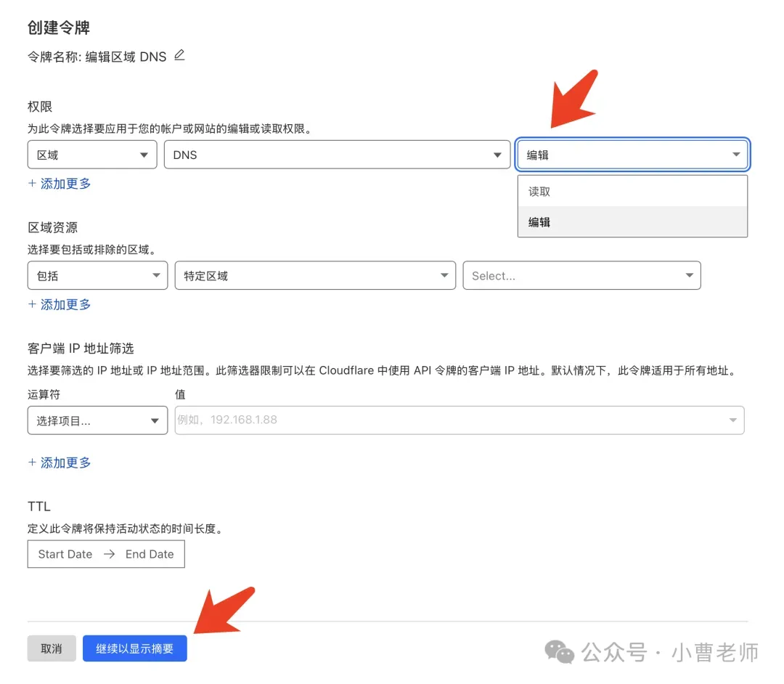Click 添加更多 link under 区域资源 section

point(60,304)
